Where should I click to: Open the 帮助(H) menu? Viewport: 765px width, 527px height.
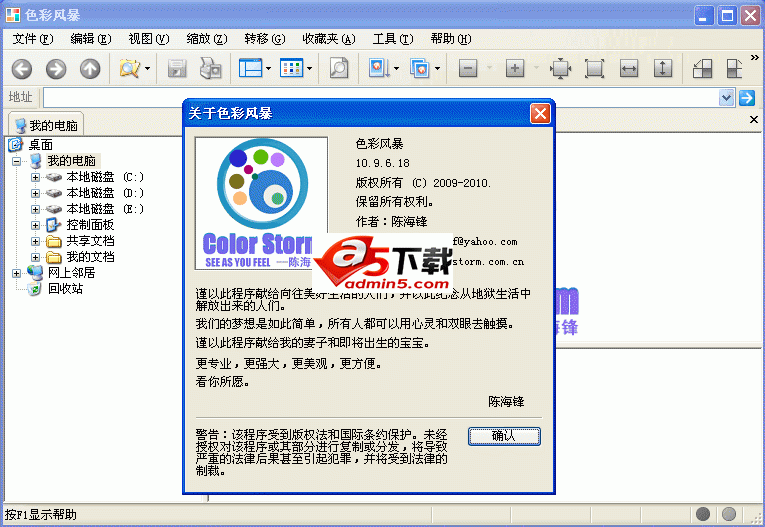pyautogui.click(x=451, y=39)
